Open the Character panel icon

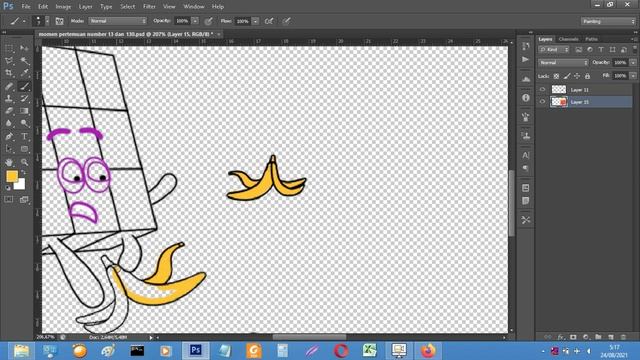[x=526, y=155]
